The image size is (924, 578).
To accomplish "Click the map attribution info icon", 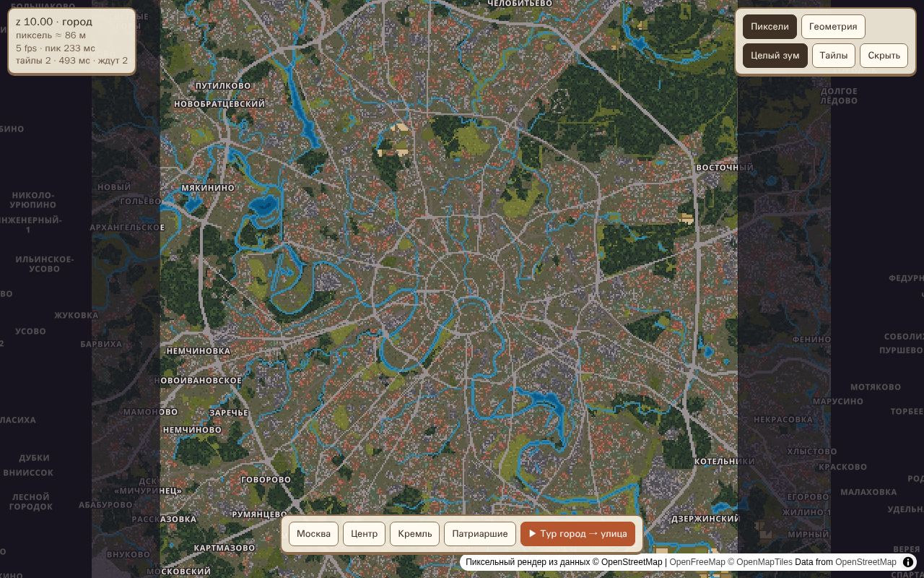I will (908, 562).
